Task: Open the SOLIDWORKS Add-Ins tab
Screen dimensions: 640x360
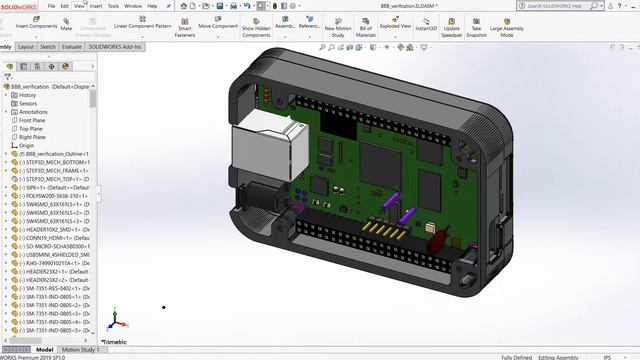Action: pyautogui.click(x=115, y=47)
